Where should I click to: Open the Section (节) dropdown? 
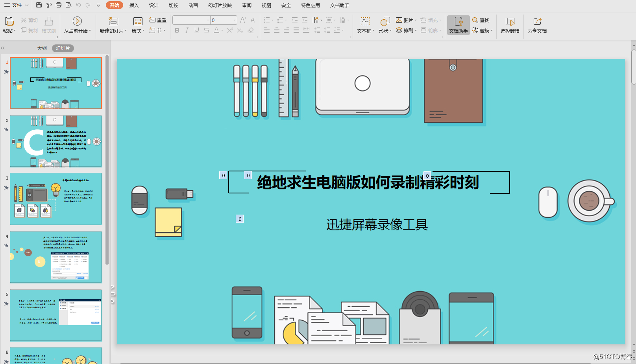point(158,30)
